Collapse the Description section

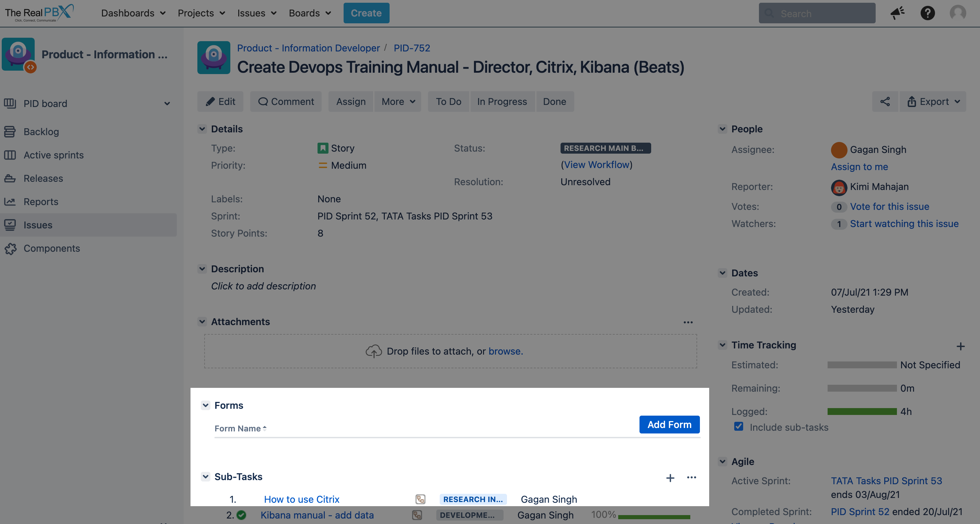point(202,269)
